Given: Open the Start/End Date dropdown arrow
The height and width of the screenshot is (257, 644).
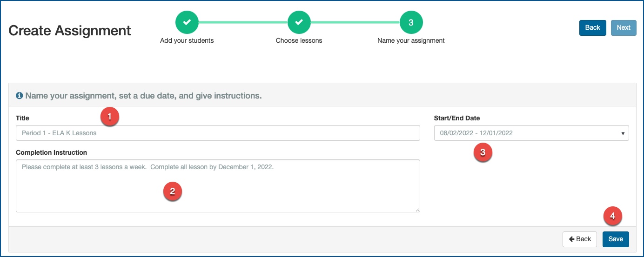Looking at the screenshot, I should [623, 133].
